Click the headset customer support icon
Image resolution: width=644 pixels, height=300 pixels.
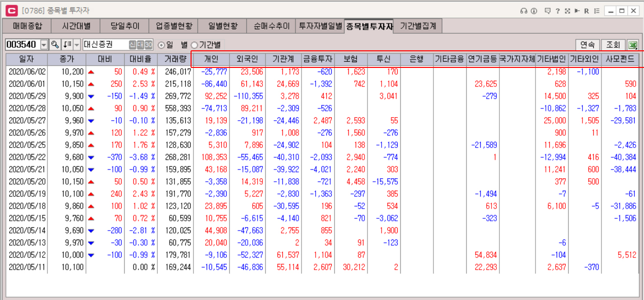pyautogui.click(x=523, y=11)
